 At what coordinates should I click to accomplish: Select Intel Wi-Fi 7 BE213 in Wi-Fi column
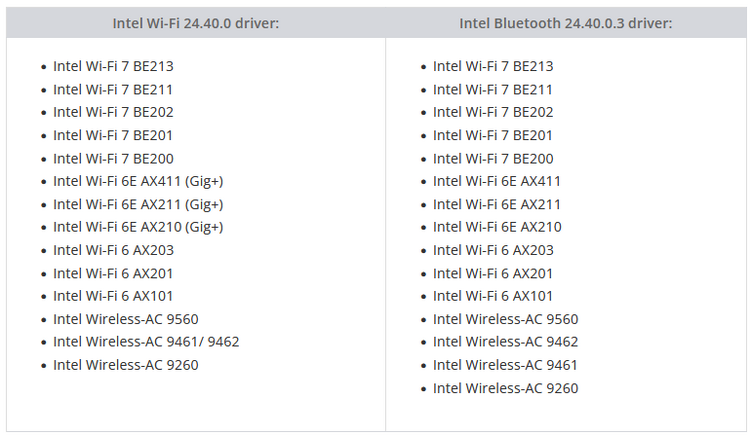(x=113, y=66)
